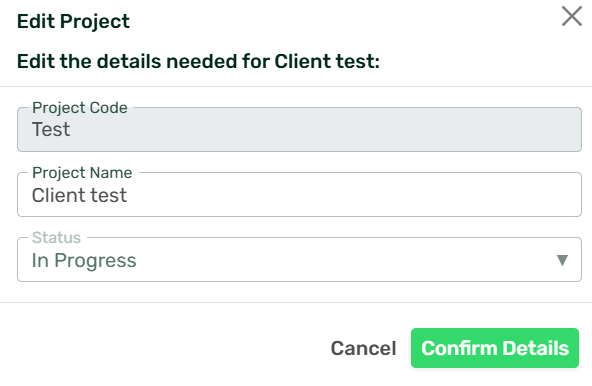Image resolution: width=592 pixels, height=386 pixels.
Task: Click empty area inside gray Project Code box
Action: 321,131
